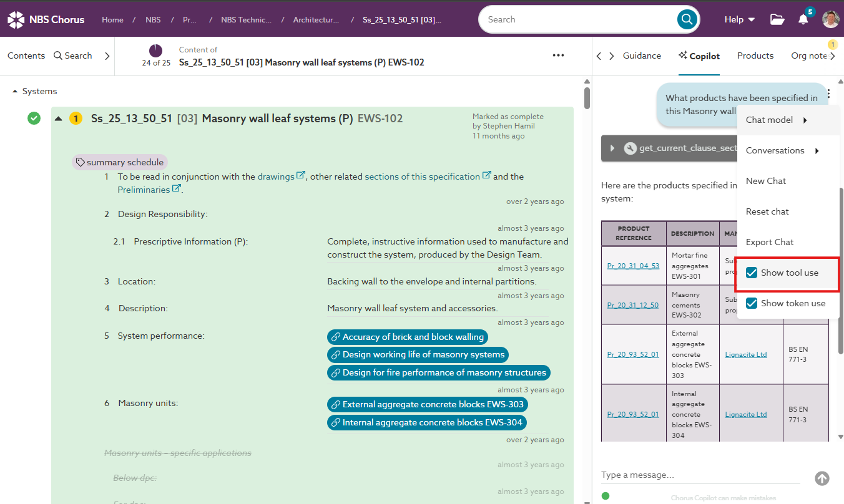
Task: Toggle the Show token use checkbox
Action: 752,303
